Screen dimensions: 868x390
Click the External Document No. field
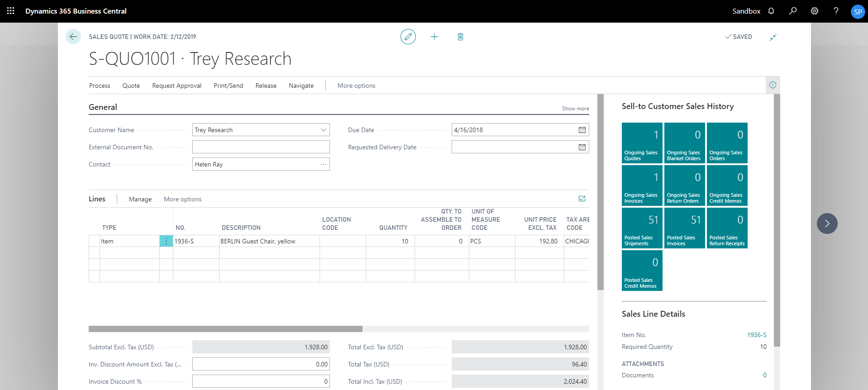tap(261, 147)
